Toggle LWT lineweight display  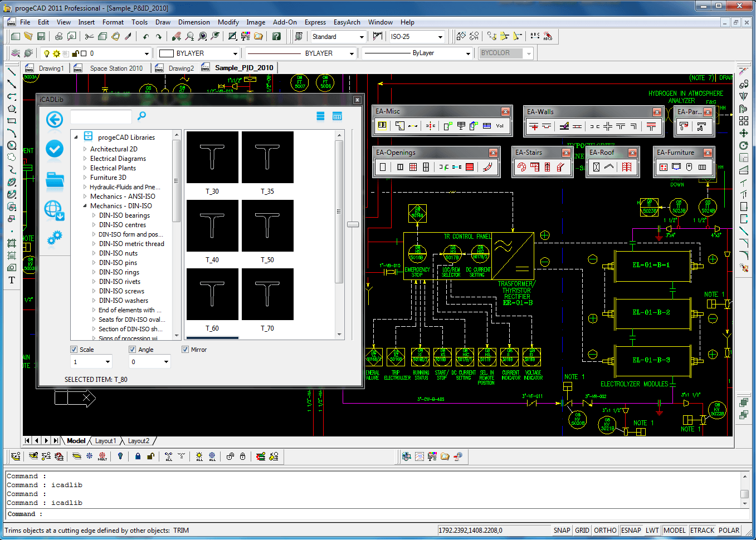pyautogui.click(x=652, y=531)
